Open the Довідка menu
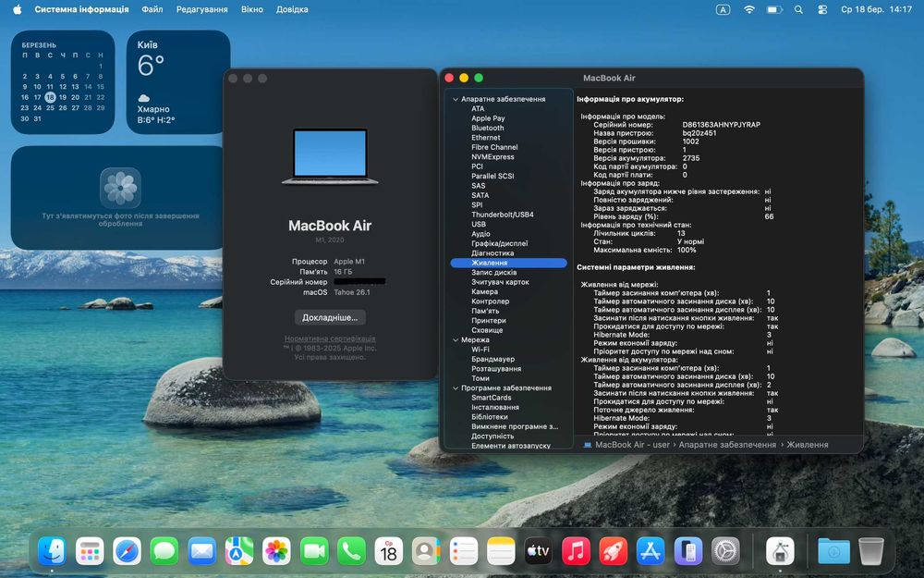This screenshot has height=578, width=924. (x=292, y=9)
